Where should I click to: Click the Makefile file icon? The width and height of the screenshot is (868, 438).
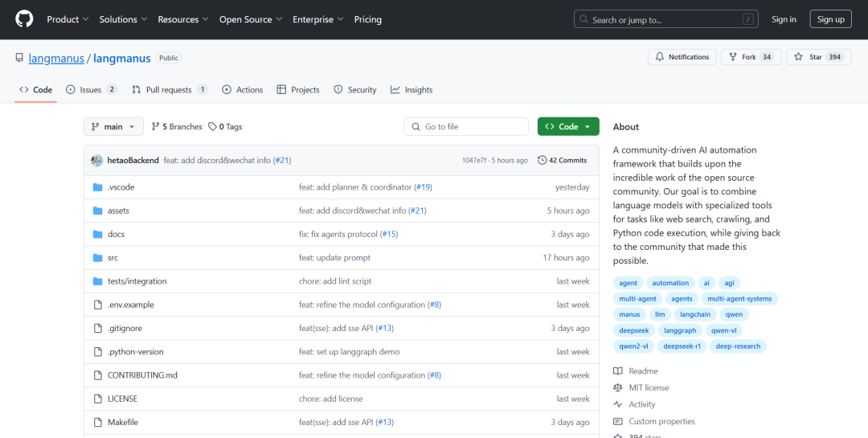point(98,423)
